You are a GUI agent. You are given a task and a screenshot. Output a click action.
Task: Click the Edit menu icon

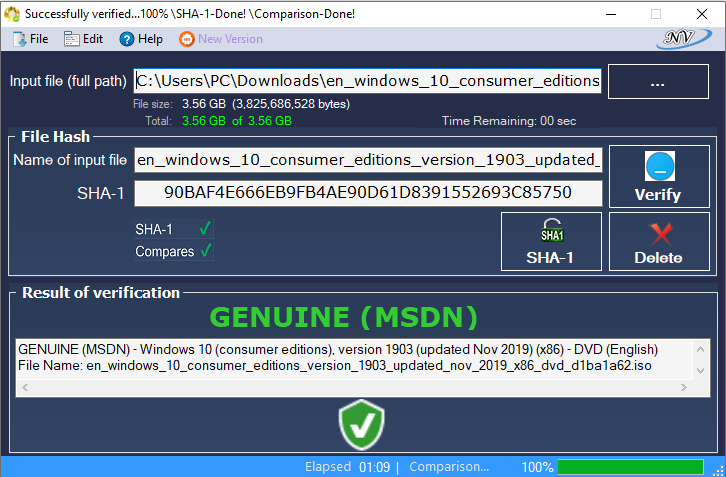coord(72,39)
